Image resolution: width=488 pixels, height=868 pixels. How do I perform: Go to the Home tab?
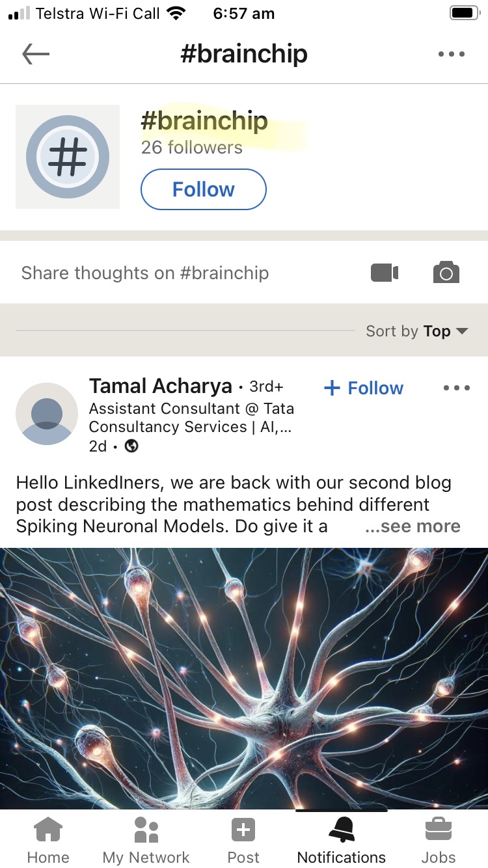(x=48, y=841)
